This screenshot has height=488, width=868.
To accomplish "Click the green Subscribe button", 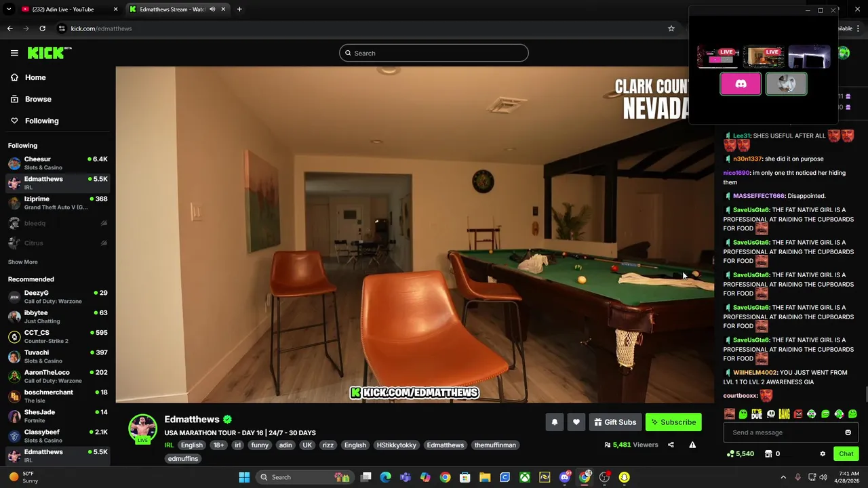I will tap(673, 422).
